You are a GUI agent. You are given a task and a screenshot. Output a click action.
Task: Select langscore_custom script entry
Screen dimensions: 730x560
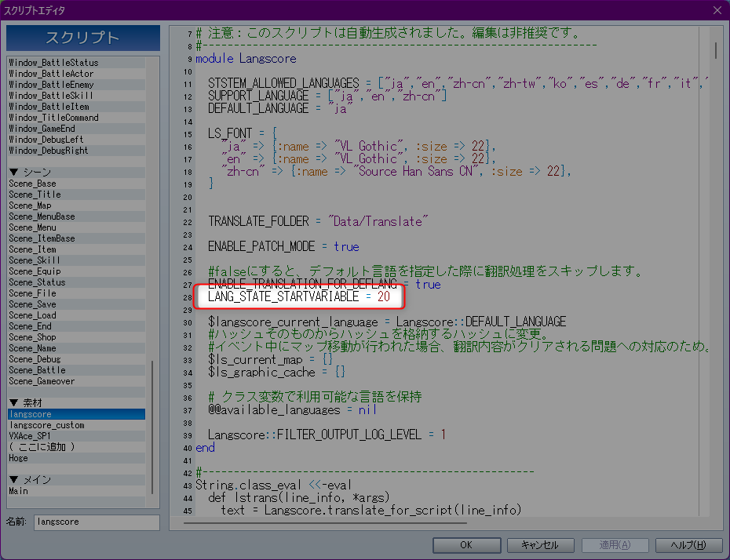(x=77, y=425)
